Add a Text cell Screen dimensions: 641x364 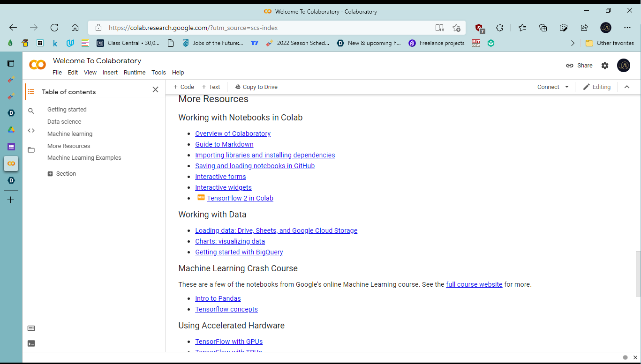pos(211,87)
